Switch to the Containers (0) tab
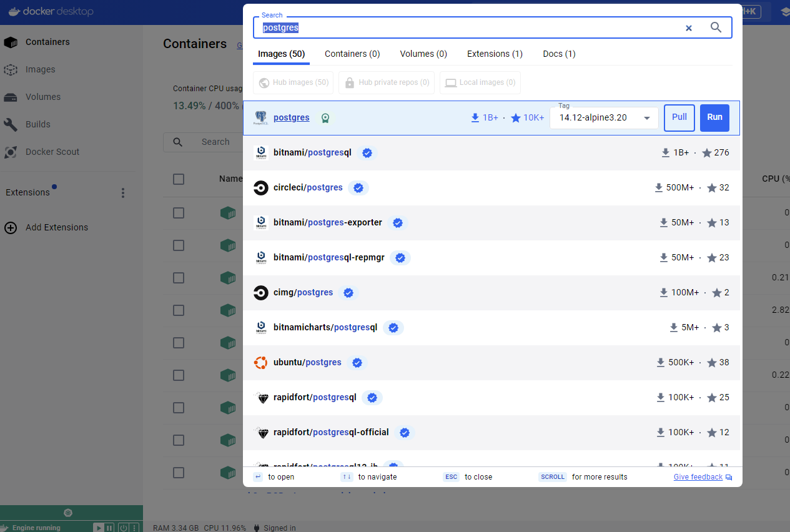This screenshot has height=532, width=790. 352,54
